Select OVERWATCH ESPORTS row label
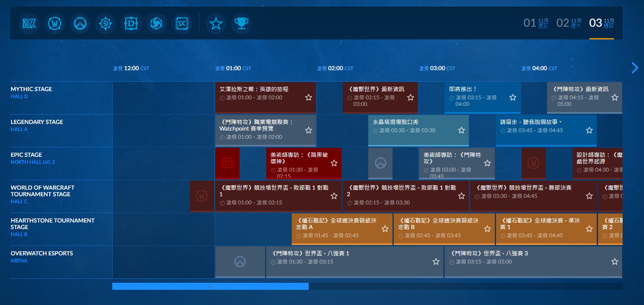The width and height of the screenshot is (644, 305). [x=42, y=253]
